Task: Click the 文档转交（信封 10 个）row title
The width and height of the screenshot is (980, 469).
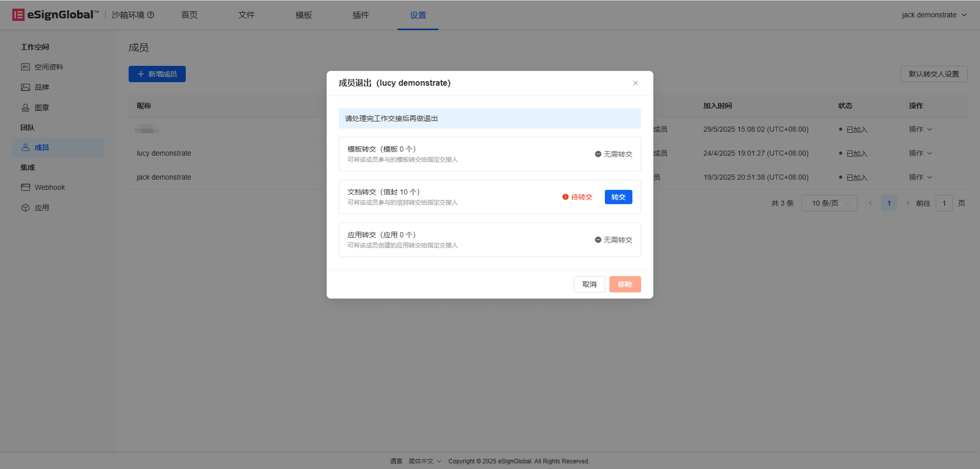Action: tap(384, 192)
